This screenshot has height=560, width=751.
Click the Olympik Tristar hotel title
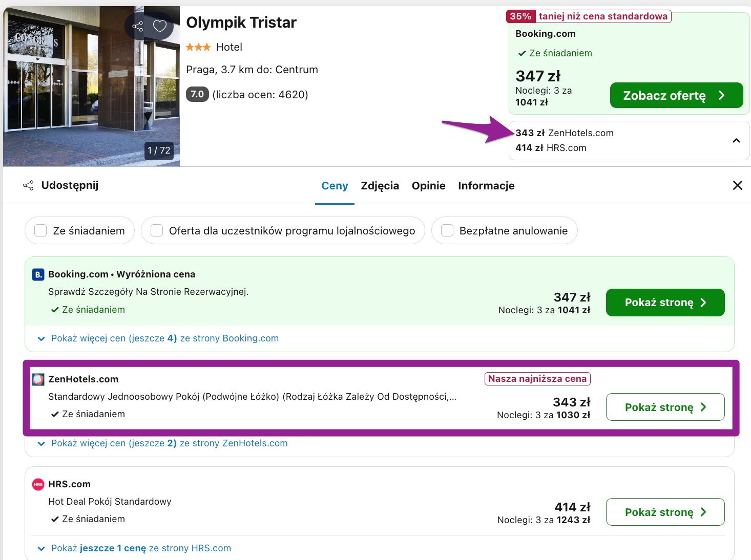point(241,23)
